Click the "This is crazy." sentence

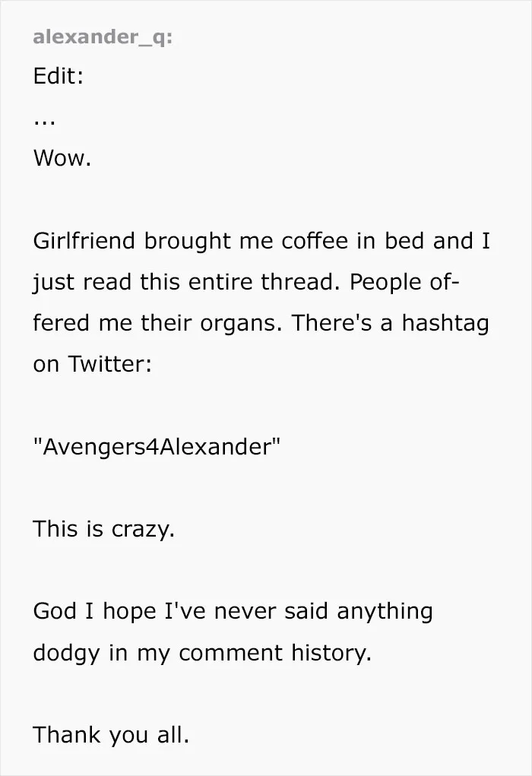104,528
